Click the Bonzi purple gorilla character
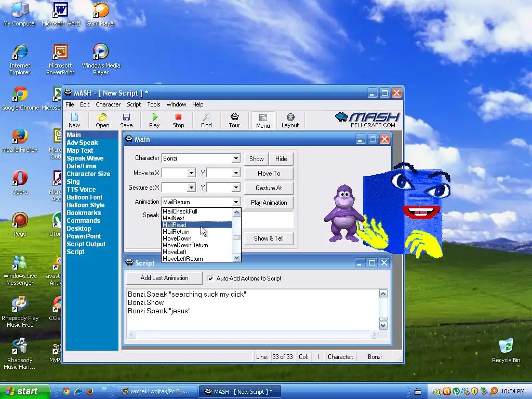532x399 pixels. [344, 213]
